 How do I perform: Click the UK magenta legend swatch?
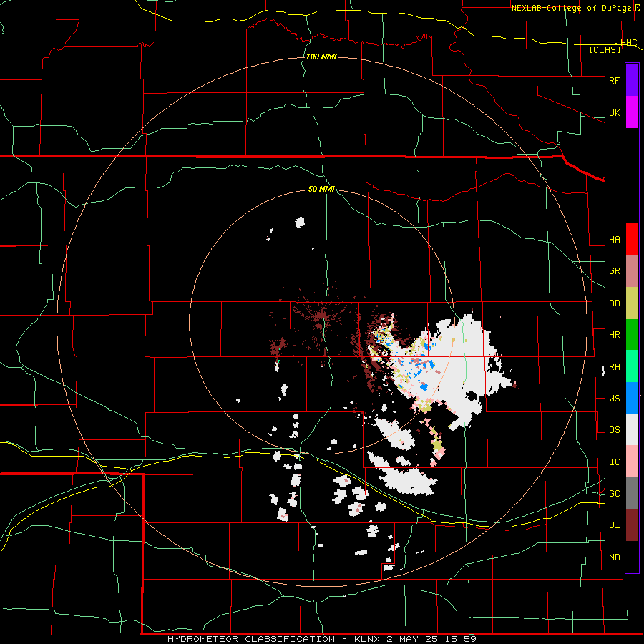click(632, 112)
